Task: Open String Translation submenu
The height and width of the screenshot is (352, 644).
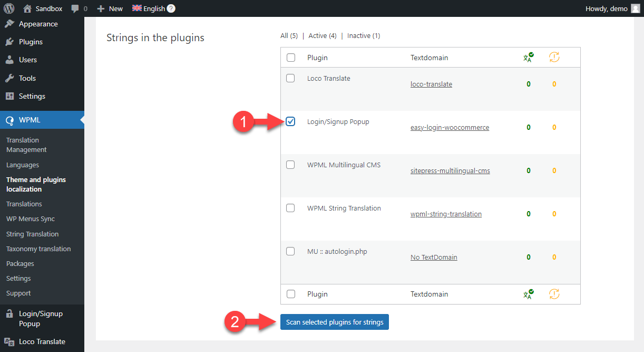Action: [x=33, y=234]
